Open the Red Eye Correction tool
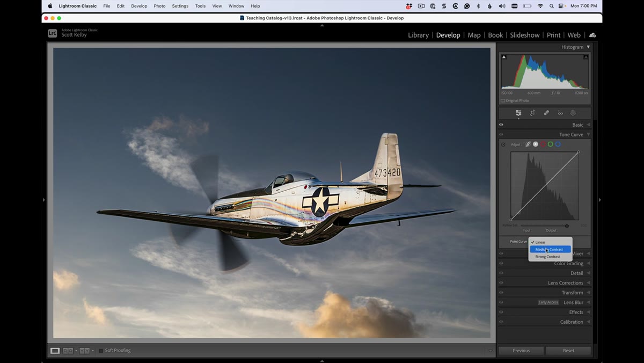This screenshot has width=644, height=363. (x=560, y=113)
